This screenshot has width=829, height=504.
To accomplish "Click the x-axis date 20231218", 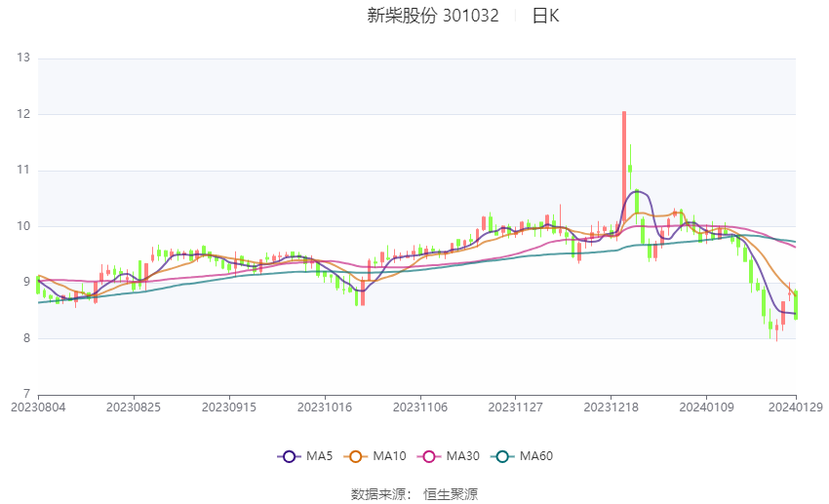I will pos(612,407).
